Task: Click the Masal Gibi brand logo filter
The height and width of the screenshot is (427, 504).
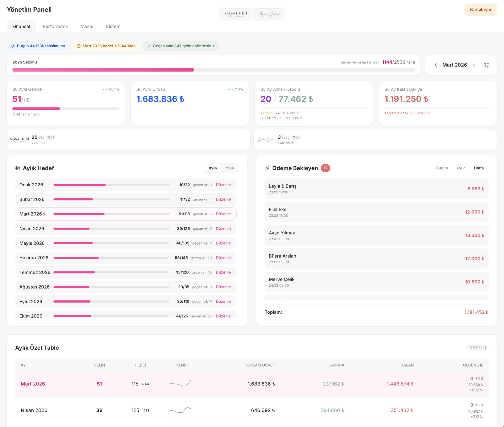Action: pyautogui.click(x=236, y=14)
